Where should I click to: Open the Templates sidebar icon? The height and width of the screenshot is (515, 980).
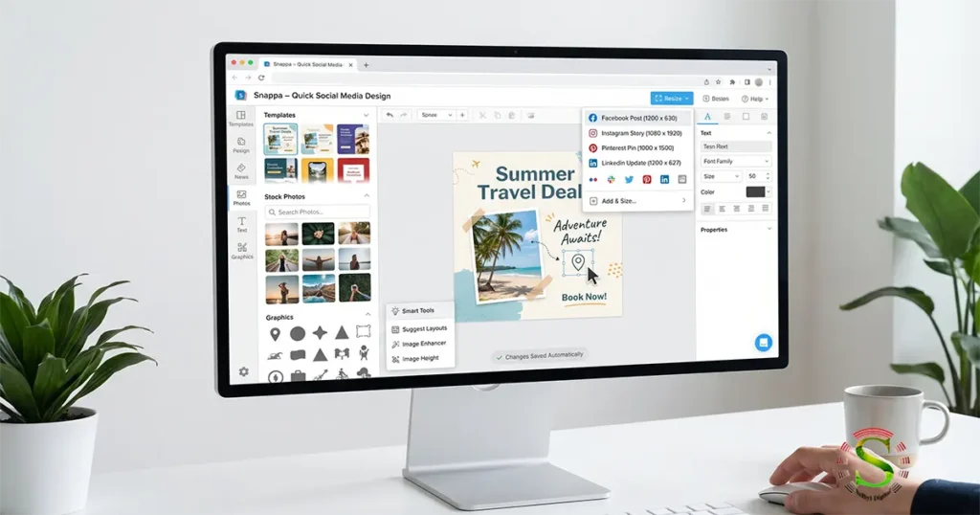[240, 118]
